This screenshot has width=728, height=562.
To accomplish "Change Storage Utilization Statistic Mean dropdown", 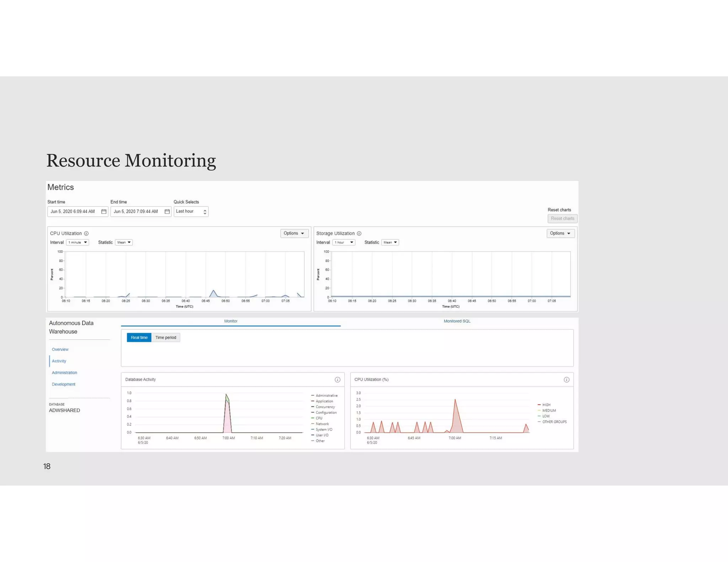I will coord(390,242).
